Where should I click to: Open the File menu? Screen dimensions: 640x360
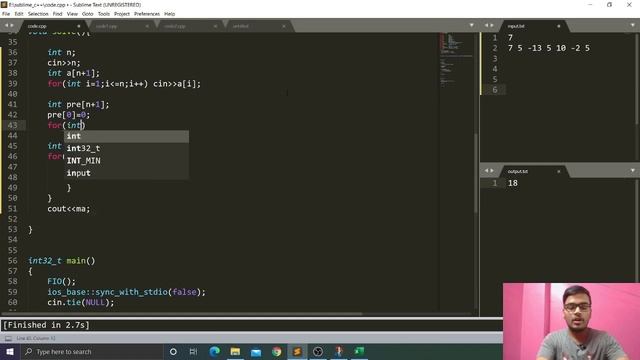point(6,14)
